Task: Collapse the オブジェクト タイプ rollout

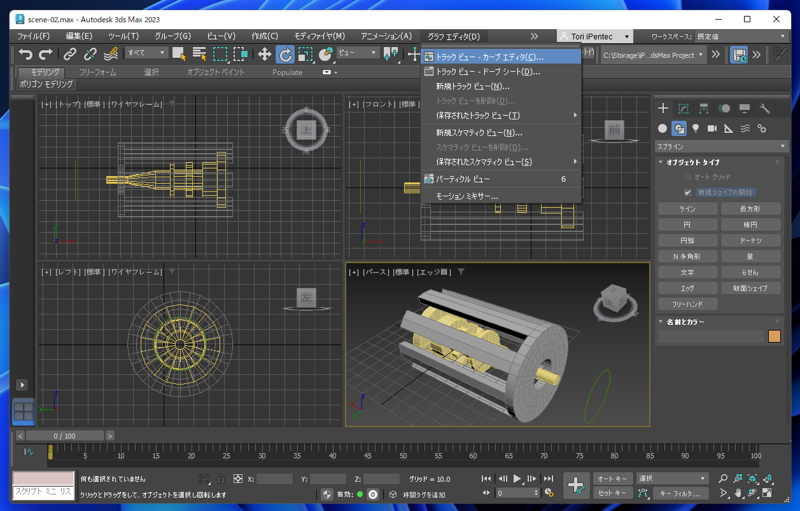Action: point(692,162)
